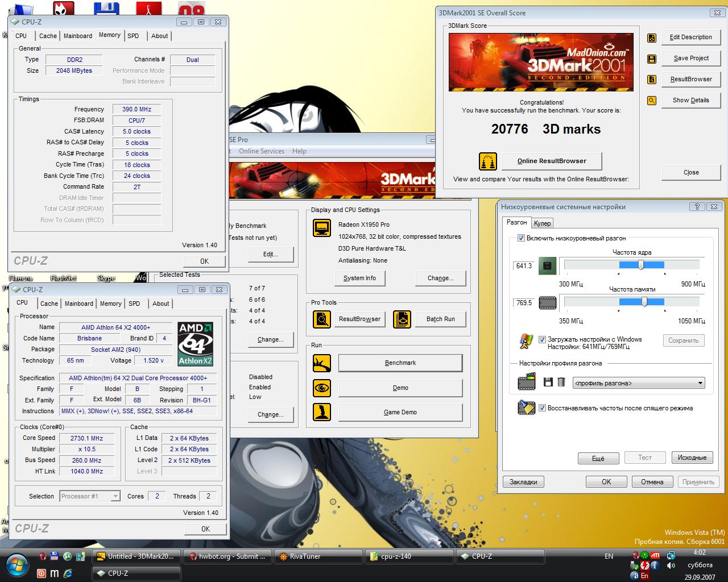The image size is (728, 582).
Task: Click the Online ResultBrowser yellow icon
Action: 488,161
